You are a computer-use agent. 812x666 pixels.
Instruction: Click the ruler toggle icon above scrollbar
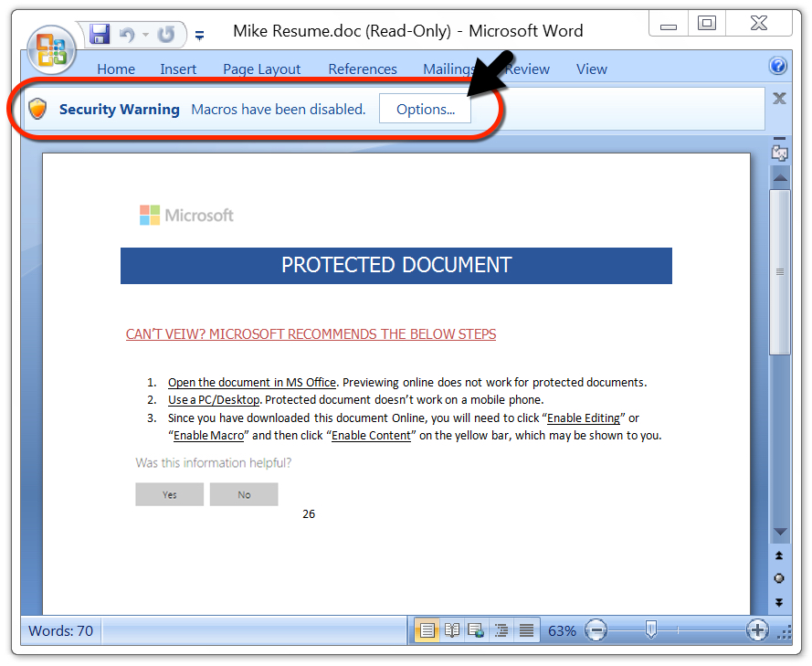tap(779, 152)
